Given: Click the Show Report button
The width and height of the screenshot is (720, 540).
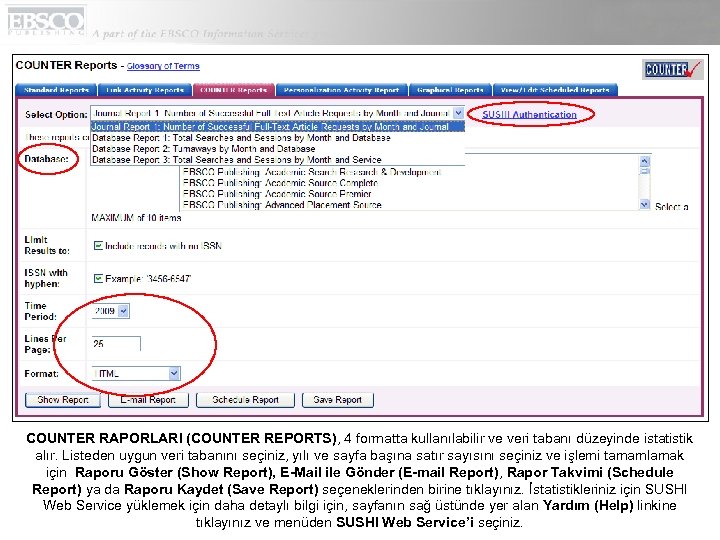Looking at the screenshot, I should pyautogui.click(x=63, y=400).
